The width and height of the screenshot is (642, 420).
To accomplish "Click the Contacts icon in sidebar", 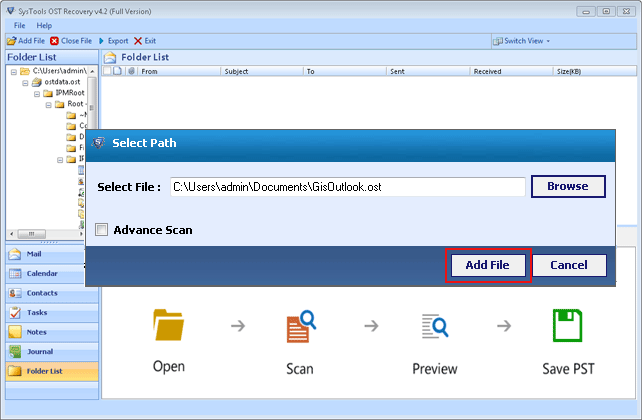I will pyautogui.click(x=15, y=293).
